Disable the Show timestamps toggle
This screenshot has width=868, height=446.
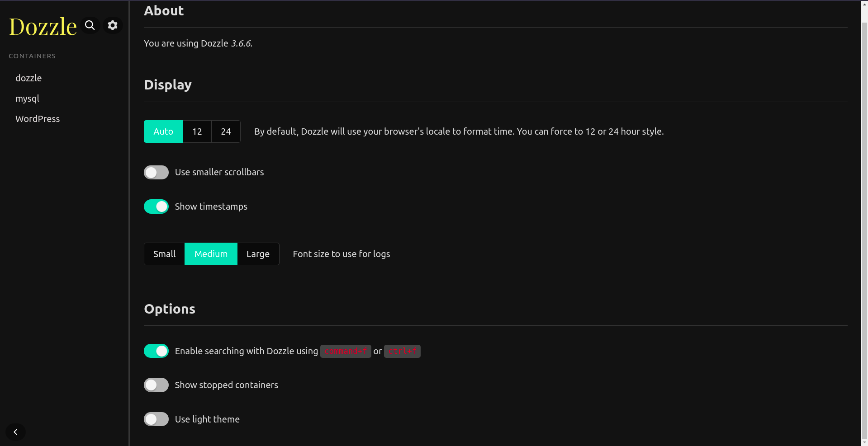[156, 207]
